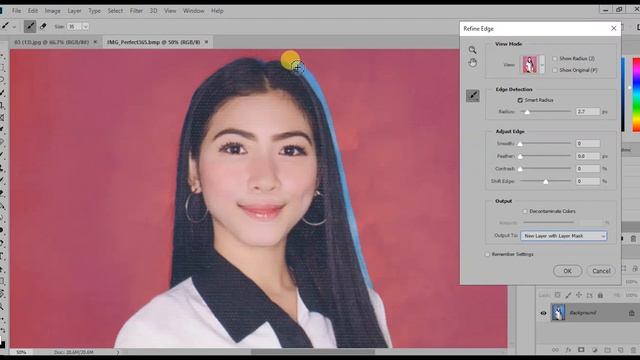Screen dimensions: 640x360
Task: Open the Layer menu
Action: pos(74,11)
